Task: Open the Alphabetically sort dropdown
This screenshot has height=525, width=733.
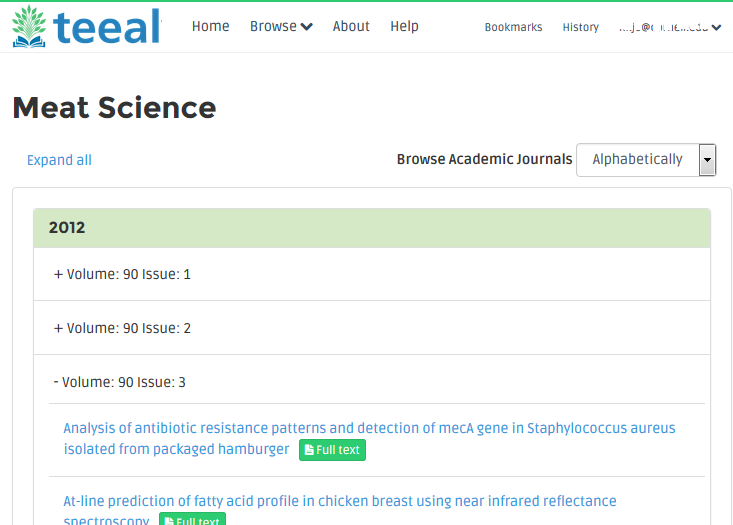Action: pos(646,160)
